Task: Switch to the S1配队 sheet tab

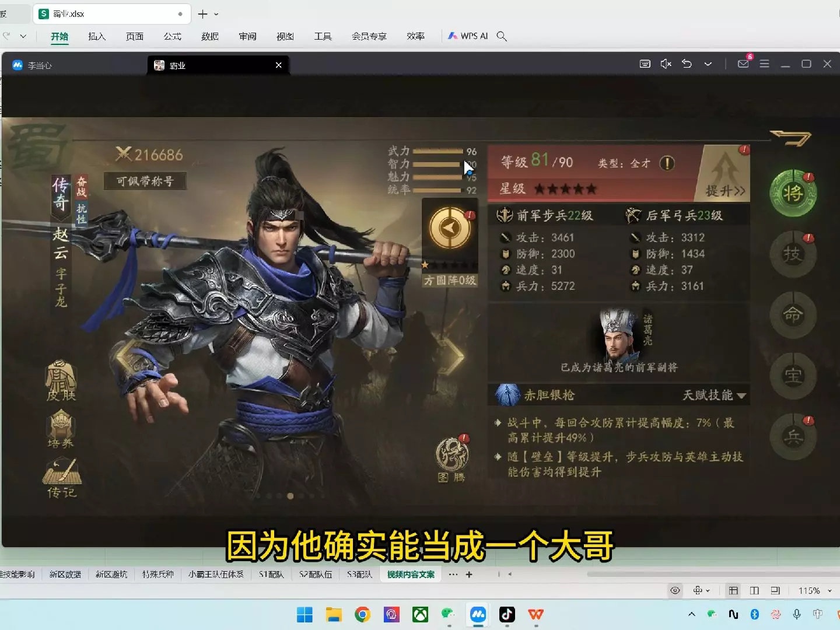Action: coord(271,575)
